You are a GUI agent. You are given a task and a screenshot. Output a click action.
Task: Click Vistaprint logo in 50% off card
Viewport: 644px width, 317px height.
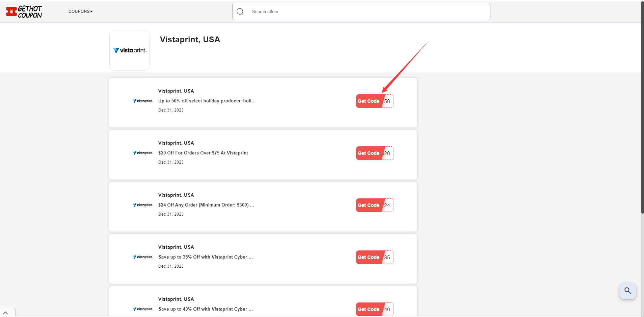coord(143,101)
